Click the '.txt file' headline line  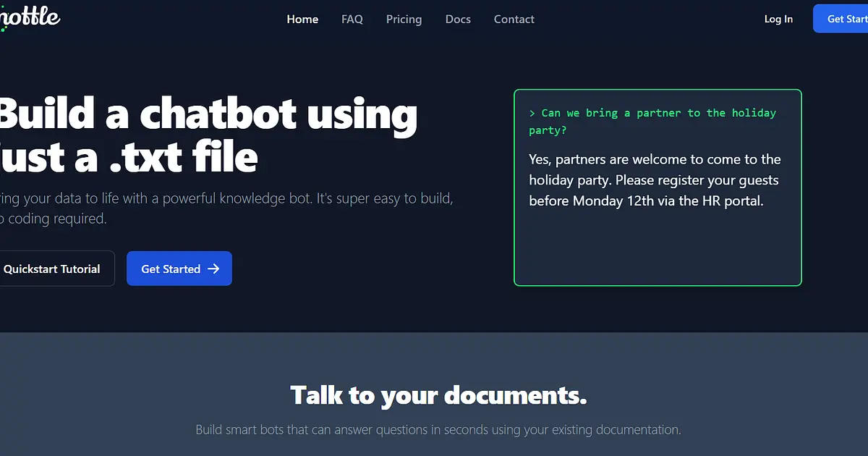(129, 157)
